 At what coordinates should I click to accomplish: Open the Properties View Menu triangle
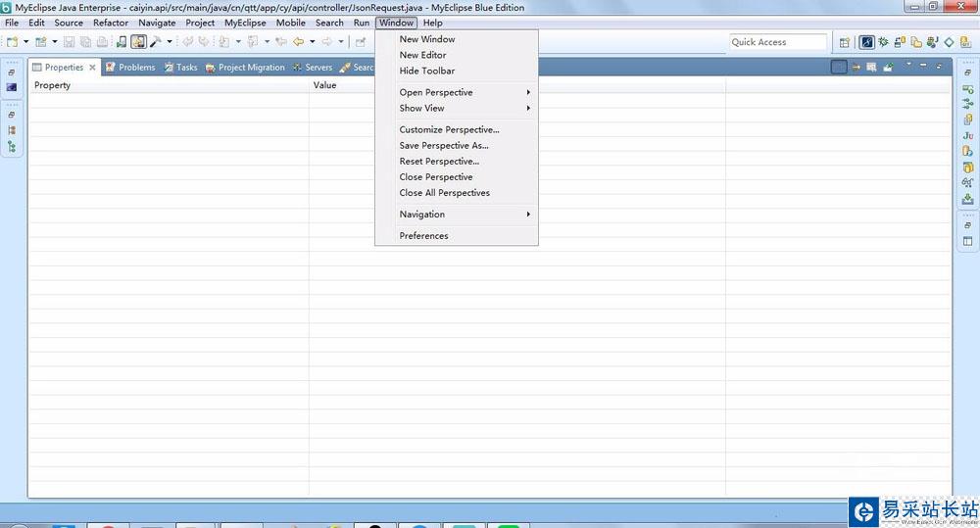pyautogui.click(x=908, y=65)
